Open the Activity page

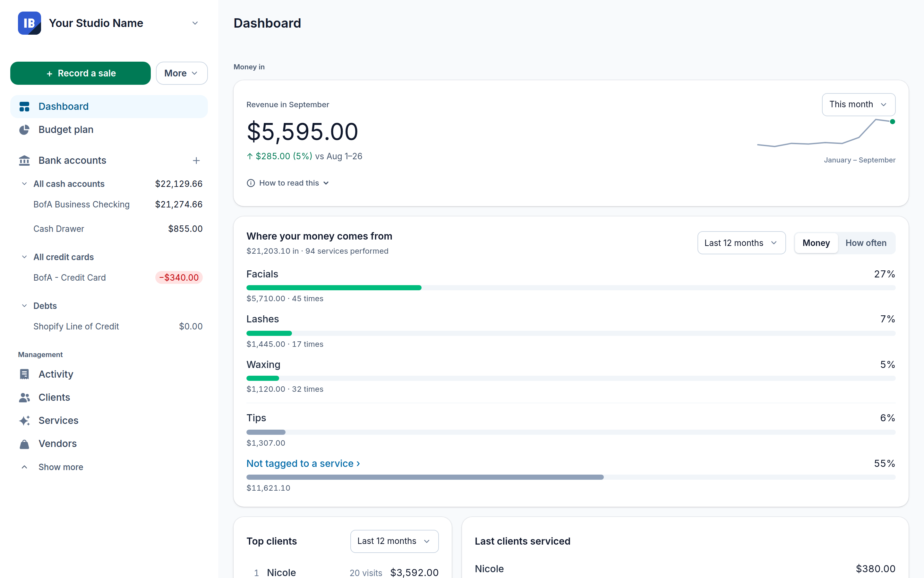pyautogui.click(x=109, y=374)
